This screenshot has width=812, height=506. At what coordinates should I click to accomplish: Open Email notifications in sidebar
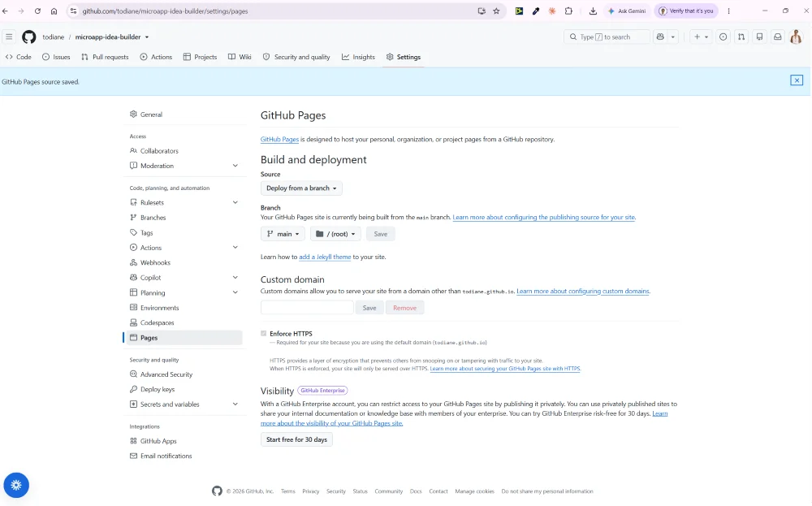pos(185,456)
